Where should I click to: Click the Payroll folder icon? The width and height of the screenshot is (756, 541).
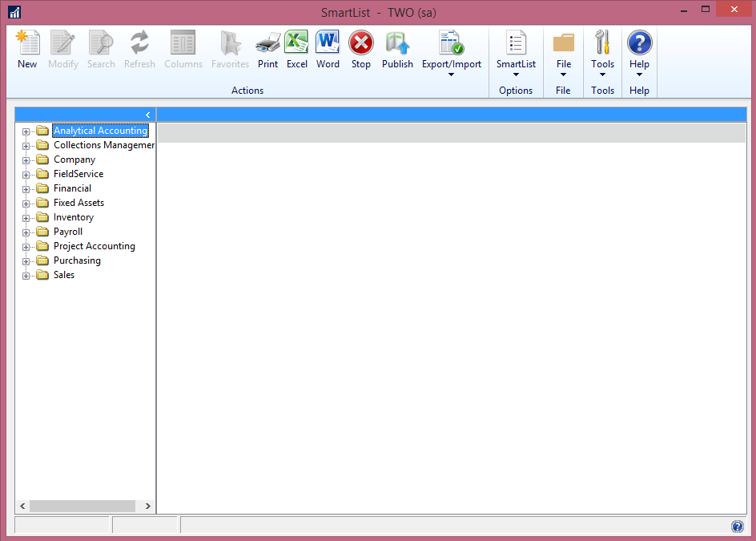pyautogui.click(x=42, y=231)
